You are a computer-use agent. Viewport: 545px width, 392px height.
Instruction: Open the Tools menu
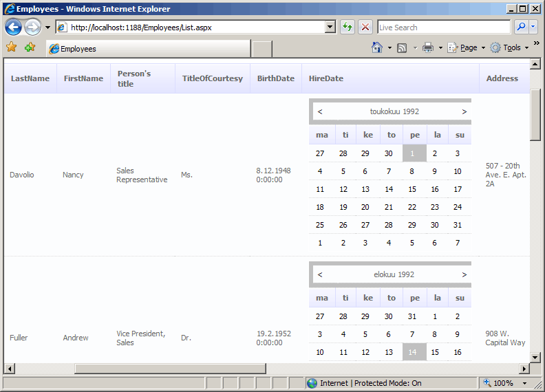(509, 47)
